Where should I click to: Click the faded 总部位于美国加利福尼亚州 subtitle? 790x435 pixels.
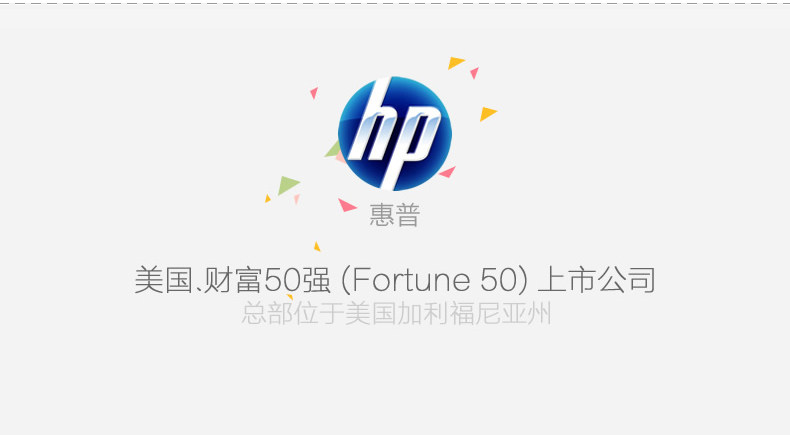(396, 313)
